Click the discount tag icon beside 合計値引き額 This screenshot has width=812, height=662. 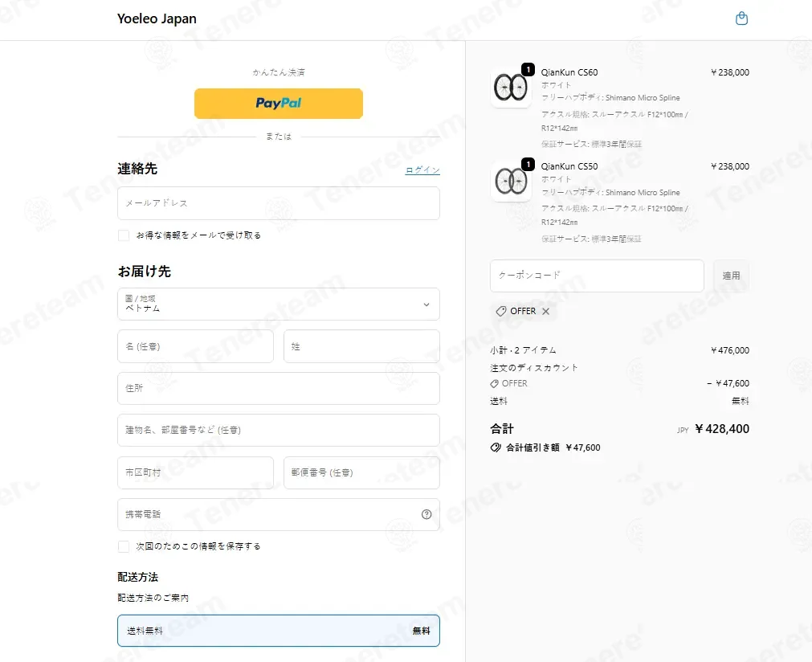tap(496, 447)
